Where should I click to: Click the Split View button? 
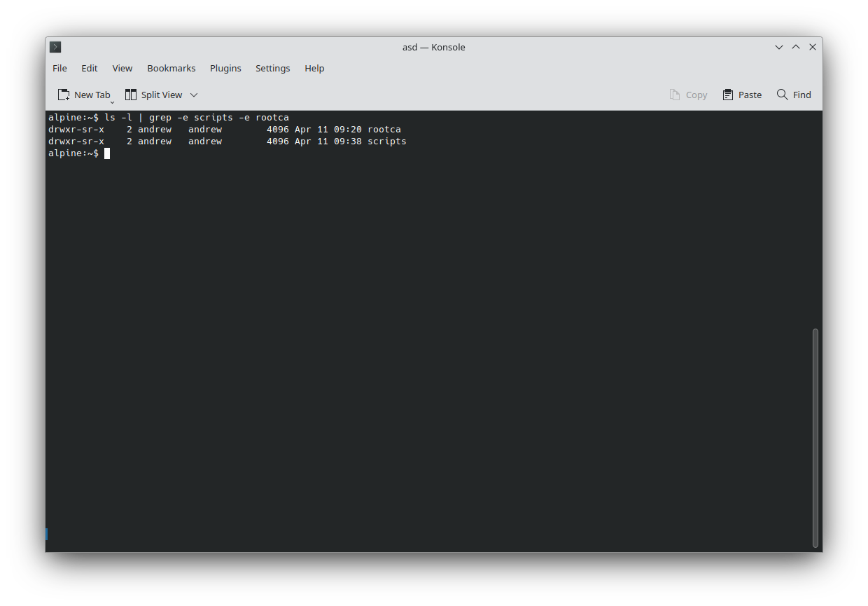click(x=154, y=95)
